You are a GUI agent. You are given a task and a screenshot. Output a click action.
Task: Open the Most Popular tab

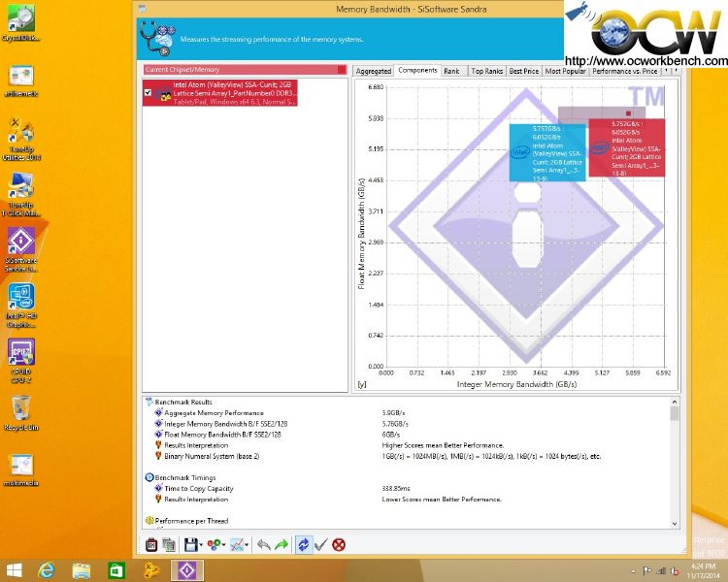point(565,71)
